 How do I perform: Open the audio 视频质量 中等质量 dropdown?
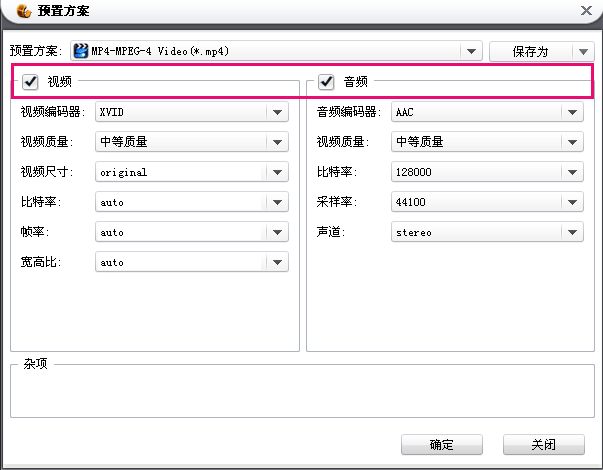pos(487,142)
